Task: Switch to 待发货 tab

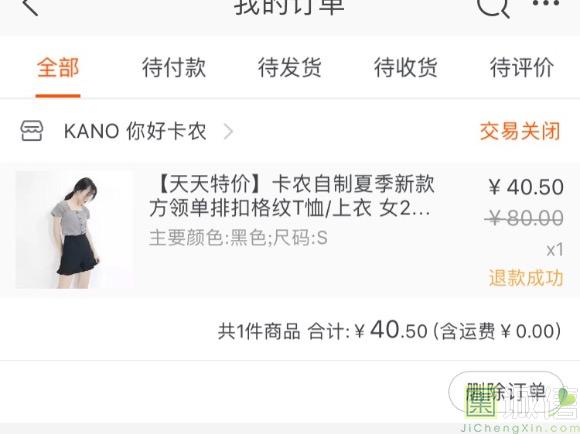Action: (290, 68)
